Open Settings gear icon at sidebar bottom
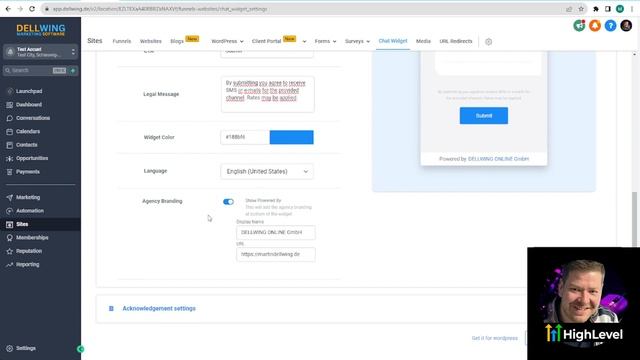The image size is (640, 360). click(10, 349)
